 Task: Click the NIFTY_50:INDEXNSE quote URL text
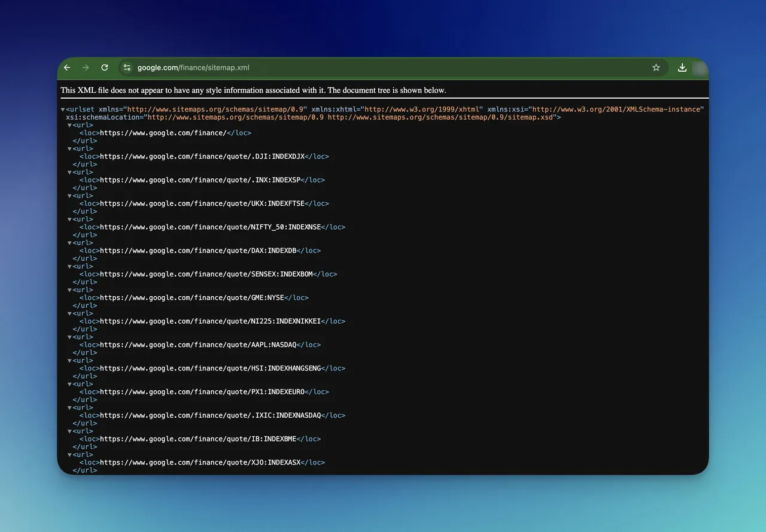pos(210,227)
